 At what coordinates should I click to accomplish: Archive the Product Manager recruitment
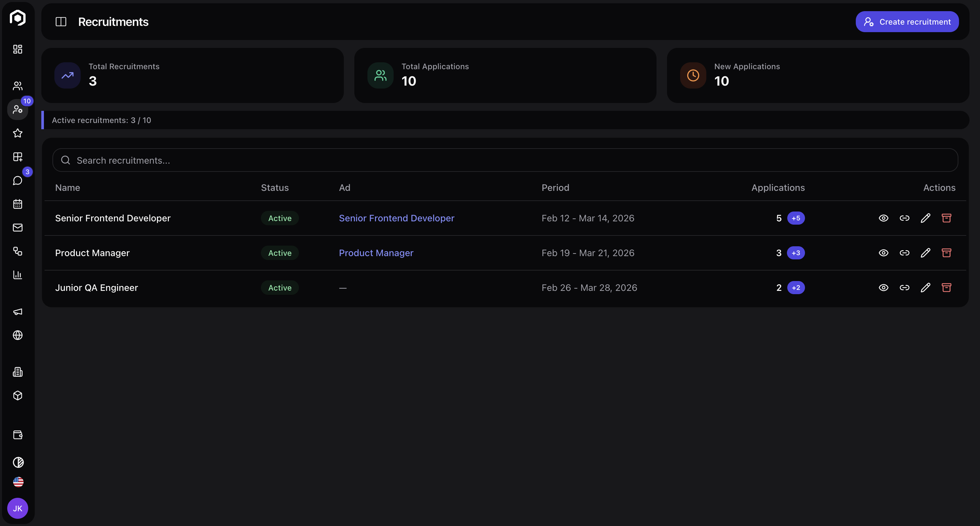(947, 253)
